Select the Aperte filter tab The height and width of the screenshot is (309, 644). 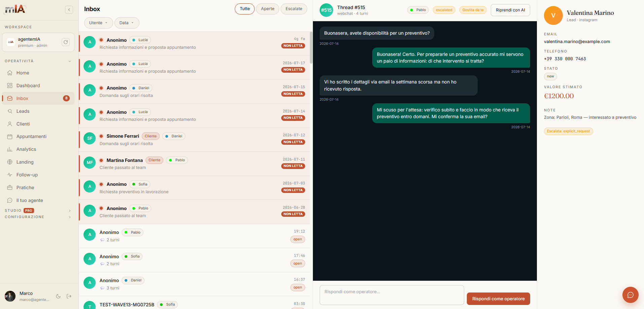pyautogui.click(x=267, y=9)
